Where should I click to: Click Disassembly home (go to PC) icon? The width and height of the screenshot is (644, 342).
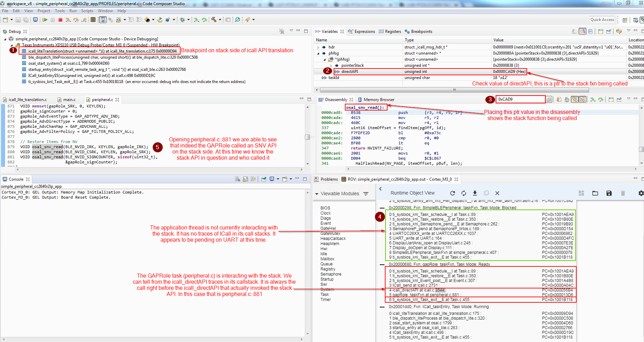[x=567, y=100]
